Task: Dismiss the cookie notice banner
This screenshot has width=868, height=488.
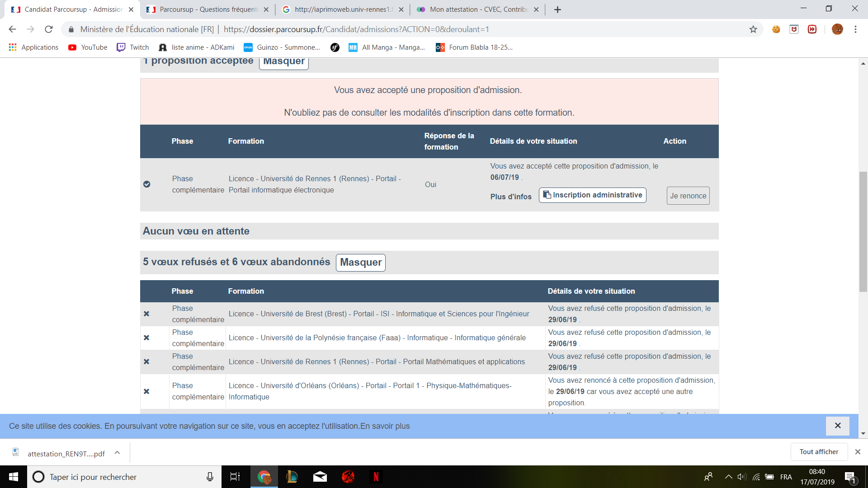Action: [x=837, y=426]
